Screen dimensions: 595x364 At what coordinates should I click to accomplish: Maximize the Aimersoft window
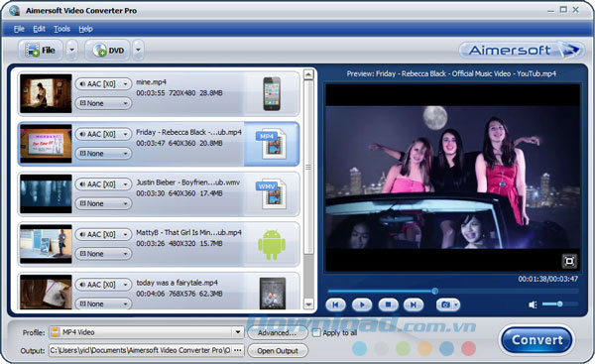(563, 10)
